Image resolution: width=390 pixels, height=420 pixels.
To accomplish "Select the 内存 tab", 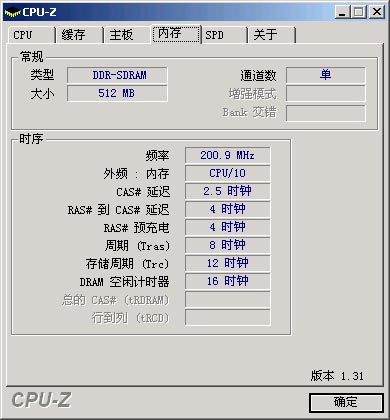I will coord(176,34).
